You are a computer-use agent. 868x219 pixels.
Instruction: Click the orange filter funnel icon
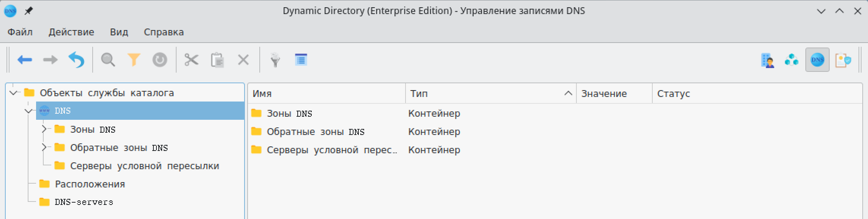134,60
